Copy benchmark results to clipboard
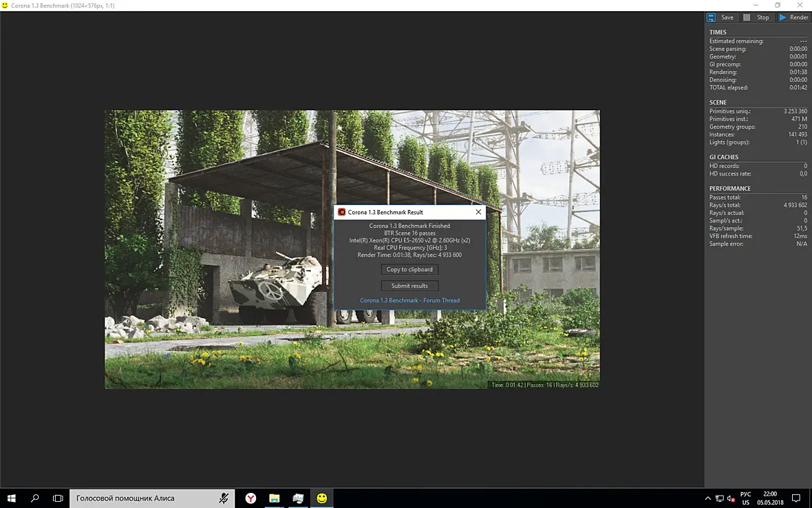The width and height of the screenshot is (812, 508). click(409, 269)
